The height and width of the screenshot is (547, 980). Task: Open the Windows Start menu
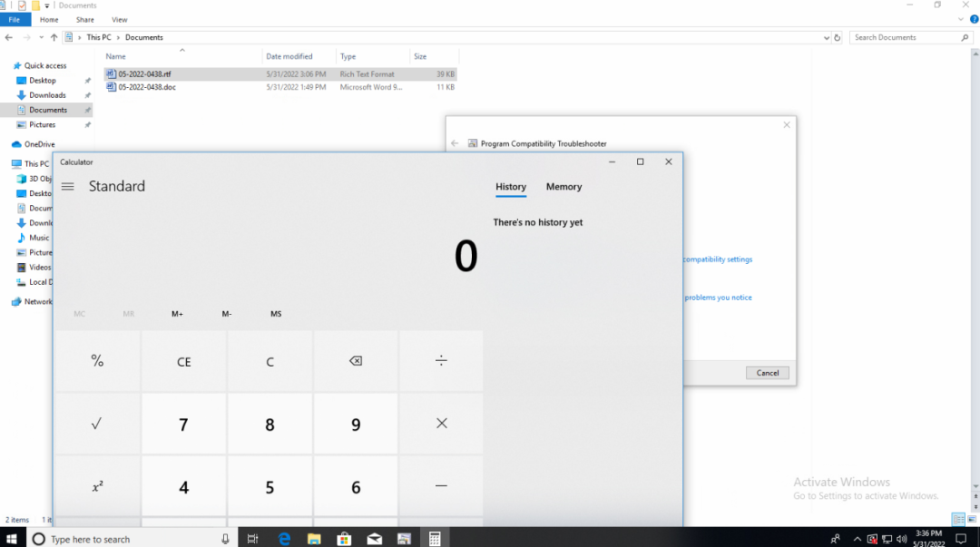(x=11, y=538)
